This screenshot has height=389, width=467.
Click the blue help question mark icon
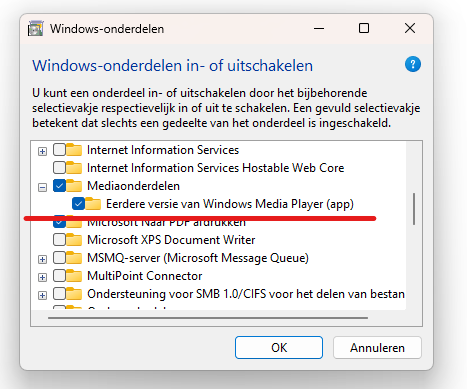pyautogui.click(x=413, y=64)
